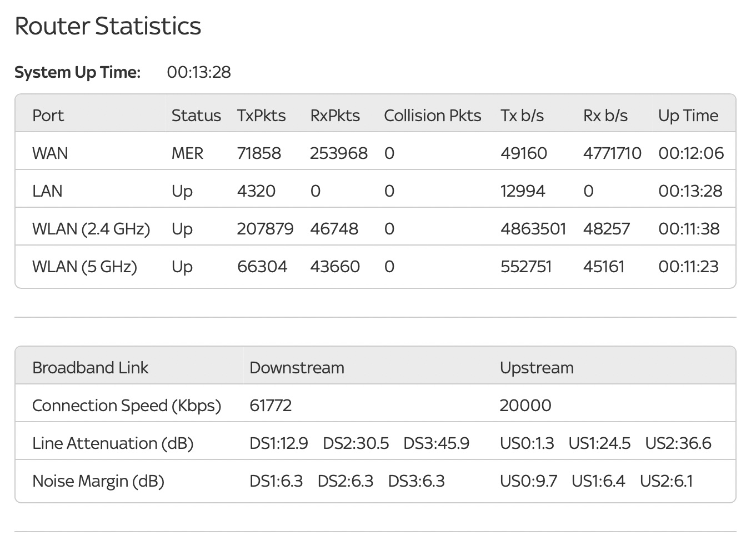This screenshot has height=560, width=751.
Task: Select system up time value 00:13:28
Action: pyautogui.click(x=199, y=72)
